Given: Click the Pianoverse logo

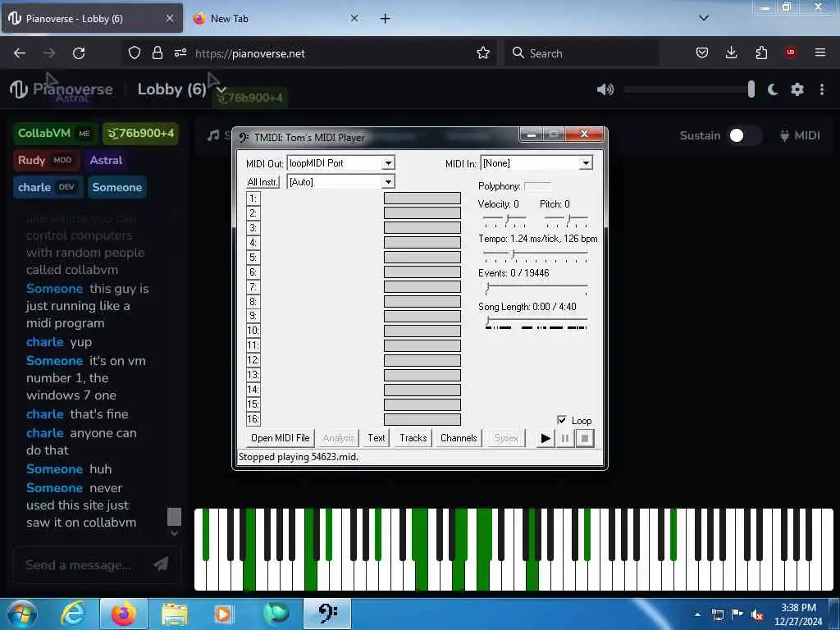Looking at the screenshot, I should [x=62, y=89].
